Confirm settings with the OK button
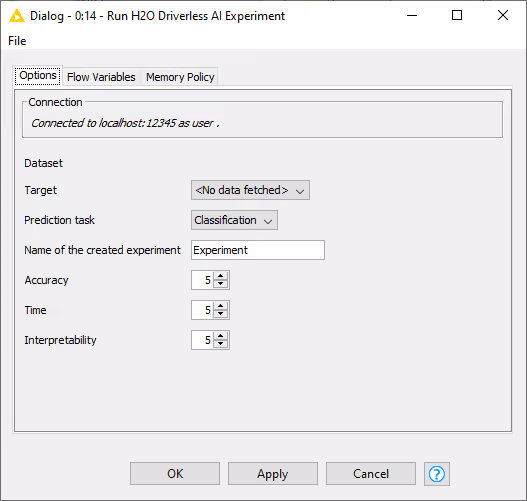This screenshot has height=501, width=527. click(175, 474)
